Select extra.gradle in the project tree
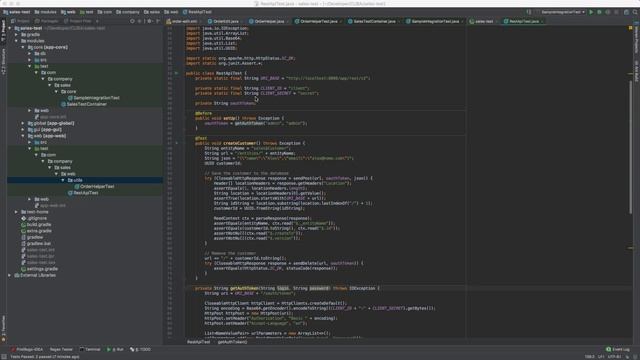 pos(36,231)
